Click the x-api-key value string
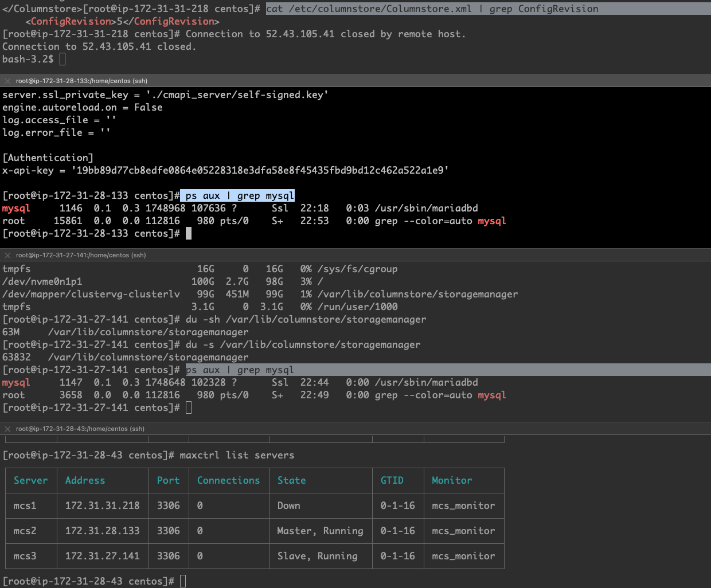This screenshot has height=588, width=711. (x=260, y=170)
